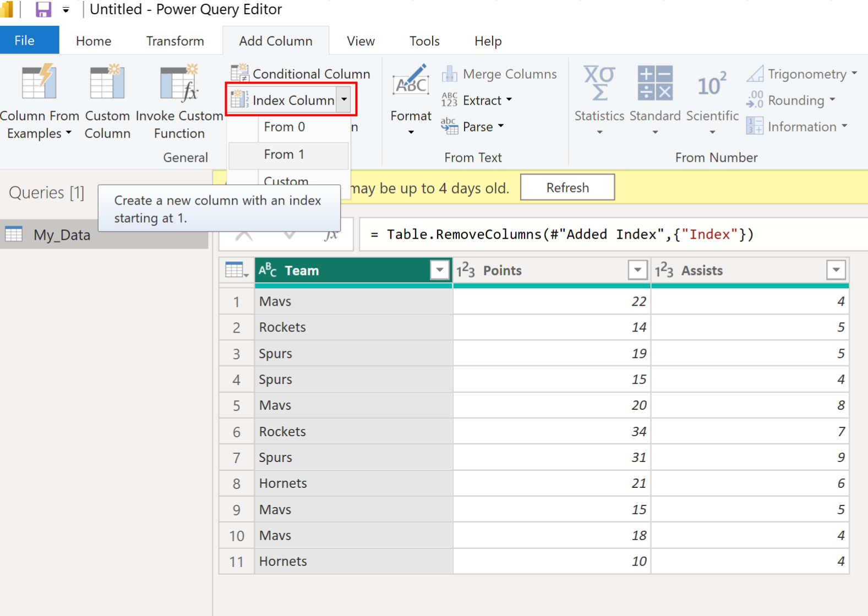Screen dimensions: 868x616
Task: Open the Scientific 10-squared tool
Action: [712, 100]
